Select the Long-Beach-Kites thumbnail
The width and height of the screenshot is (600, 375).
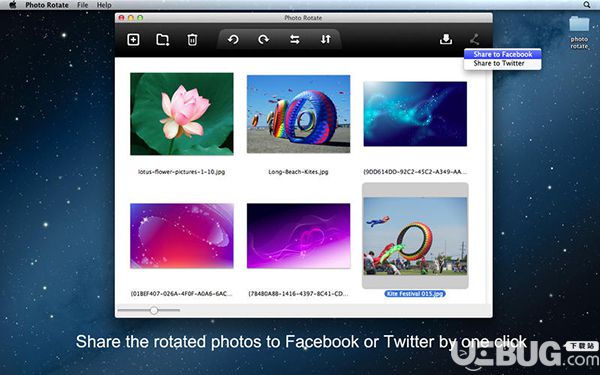click(298, 114)
